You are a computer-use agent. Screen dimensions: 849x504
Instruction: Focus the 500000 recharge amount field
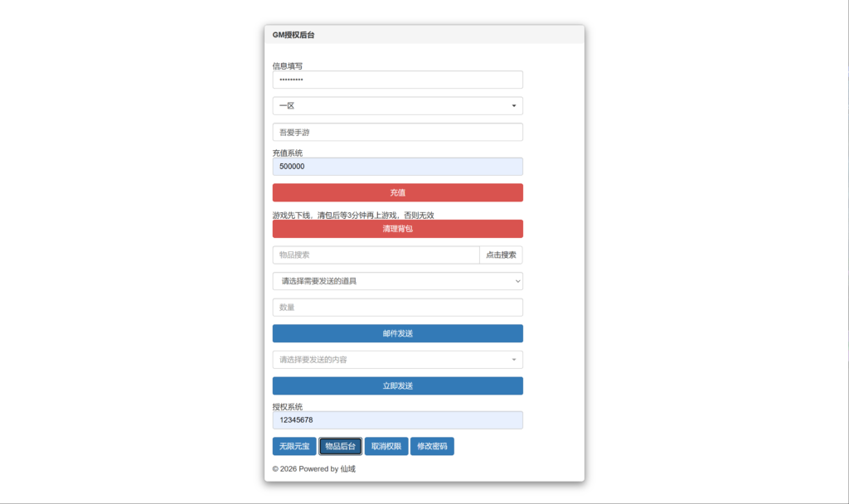tap(397, 167)
